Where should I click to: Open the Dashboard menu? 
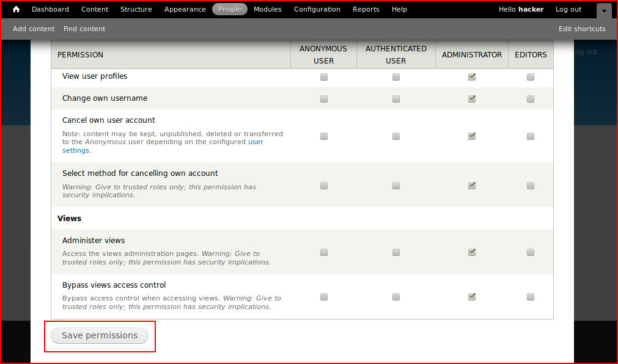[x=51, y=9]
